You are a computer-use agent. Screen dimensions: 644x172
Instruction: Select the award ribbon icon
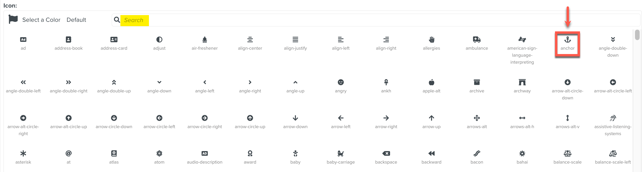(250, 154)
